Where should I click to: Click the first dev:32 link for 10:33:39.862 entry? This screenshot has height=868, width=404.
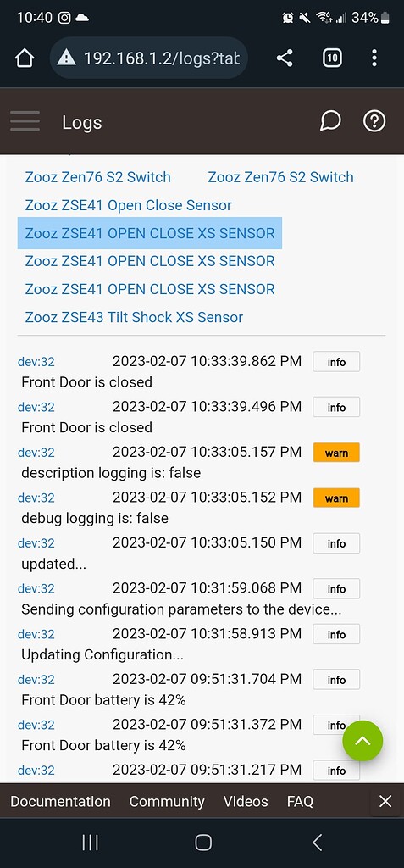[36, 362]
